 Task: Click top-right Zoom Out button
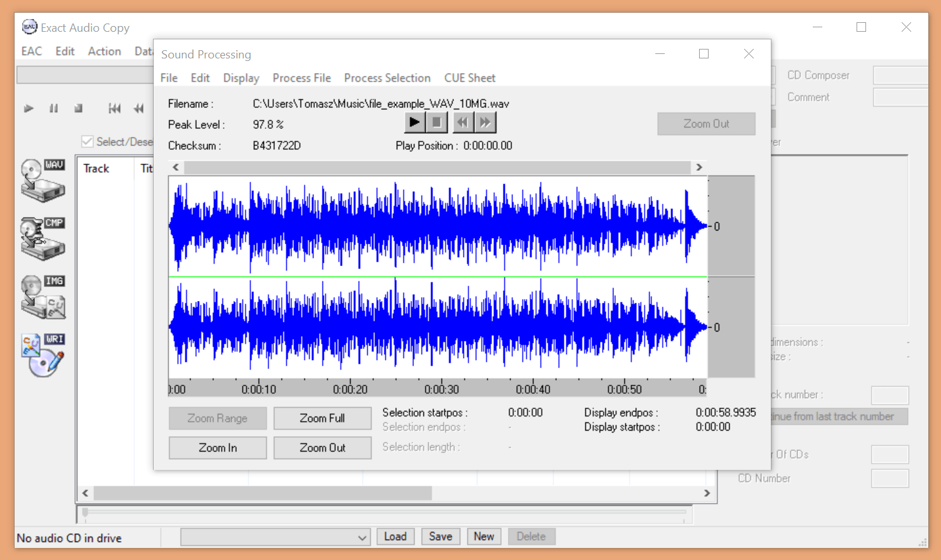point(706,124)
